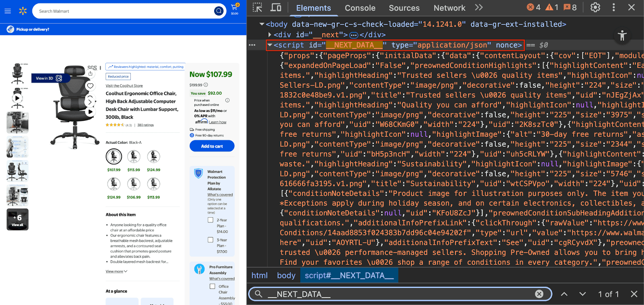
Task: Switch to the Elements tab
Action: 314,8
